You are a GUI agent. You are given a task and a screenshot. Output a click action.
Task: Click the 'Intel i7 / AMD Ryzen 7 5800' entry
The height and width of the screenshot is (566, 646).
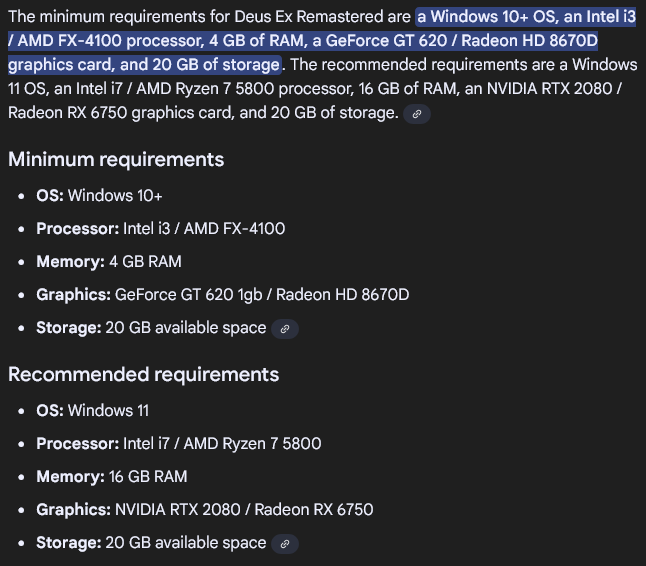click(222, 443)
